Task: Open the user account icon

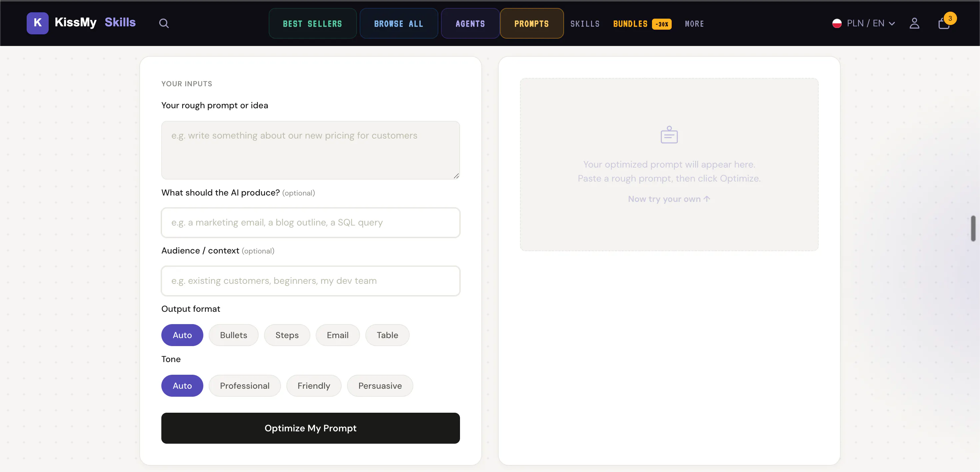Action: 914,24
